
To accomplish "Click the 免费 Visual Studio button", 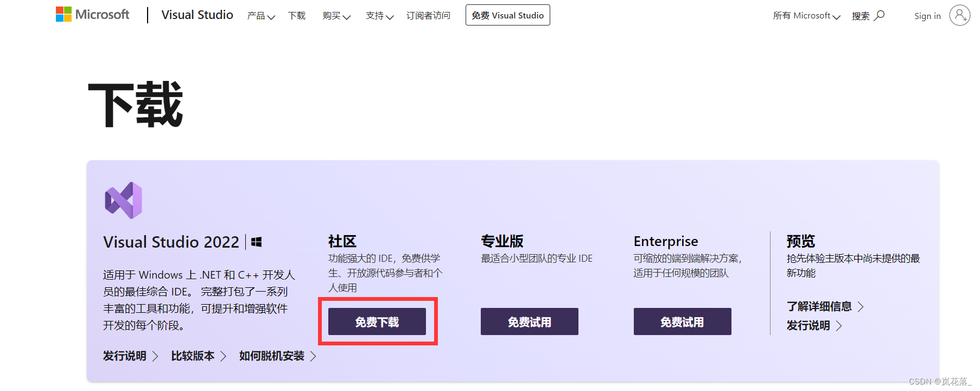I will click(x=507, y=15).
